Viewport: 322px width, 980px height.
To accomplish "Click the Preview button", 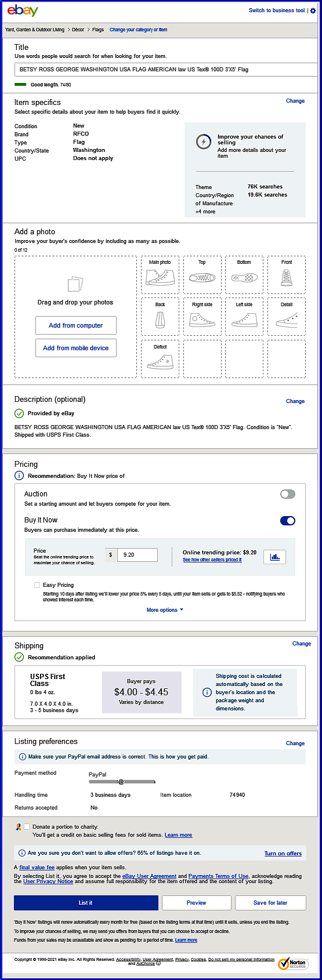I will (197, 903).
